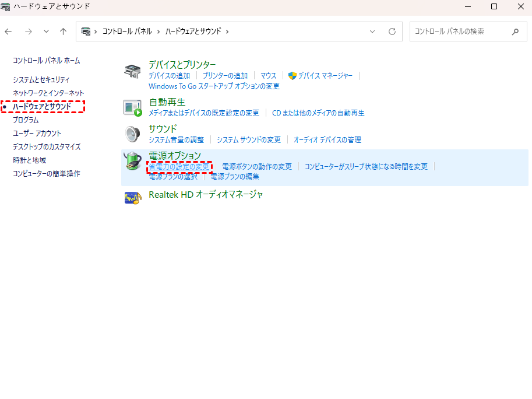Open 自動再生 heading
532x399 pixels.
[167, 102]
